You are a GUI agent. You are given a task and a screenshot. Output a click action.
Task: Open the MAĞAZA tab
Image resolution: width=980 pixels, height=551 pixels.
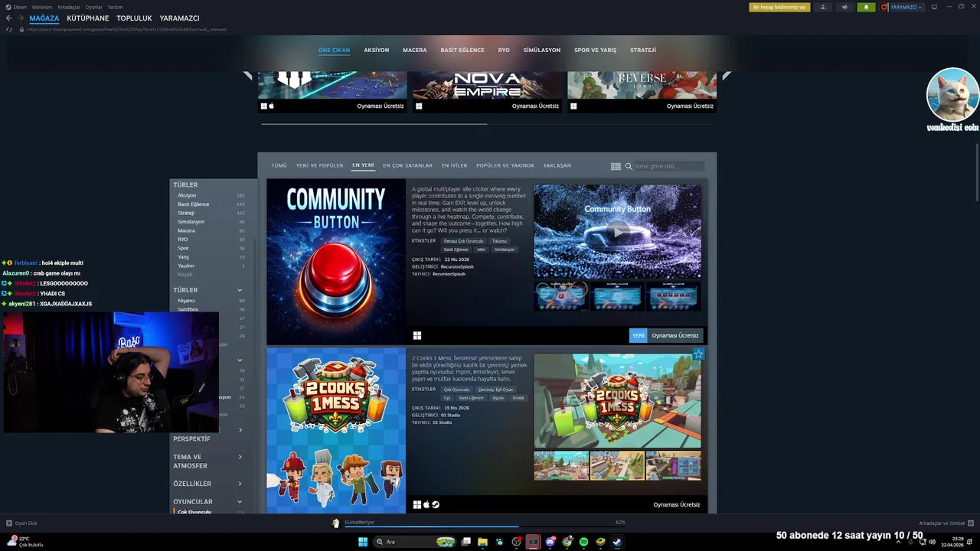pyautogui.click(x=44, y=18)
